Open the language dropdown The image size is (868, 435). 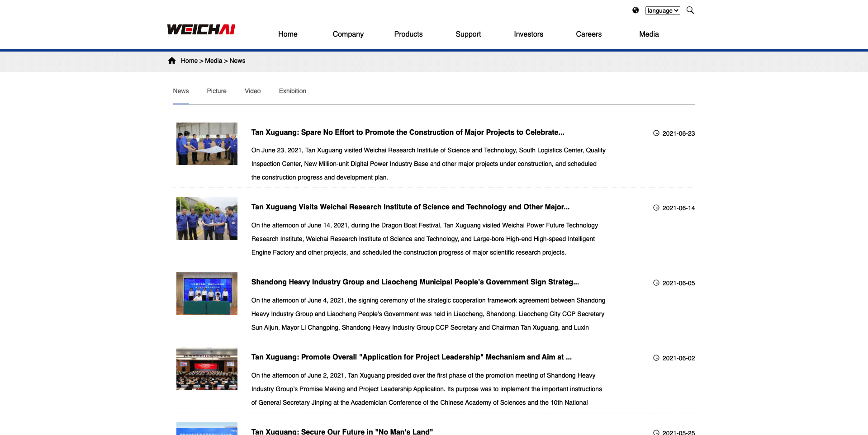tap(663, 10)
